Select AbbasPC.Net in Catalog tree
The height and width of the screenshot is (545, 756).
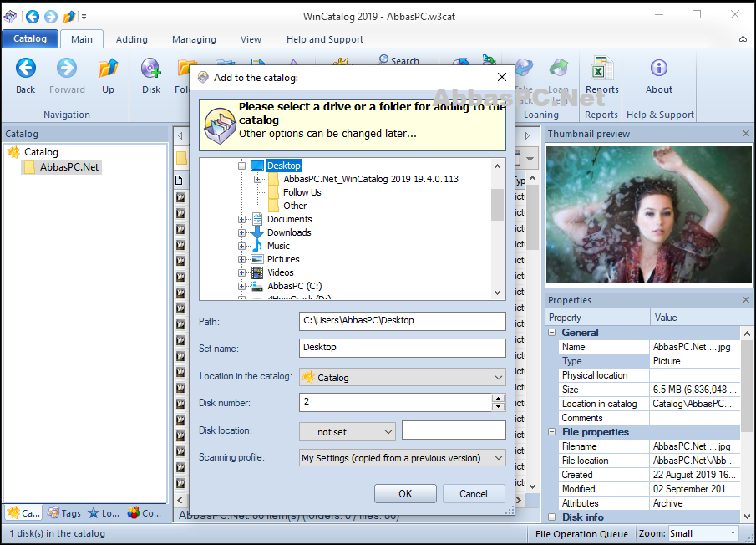pos(69,167)
